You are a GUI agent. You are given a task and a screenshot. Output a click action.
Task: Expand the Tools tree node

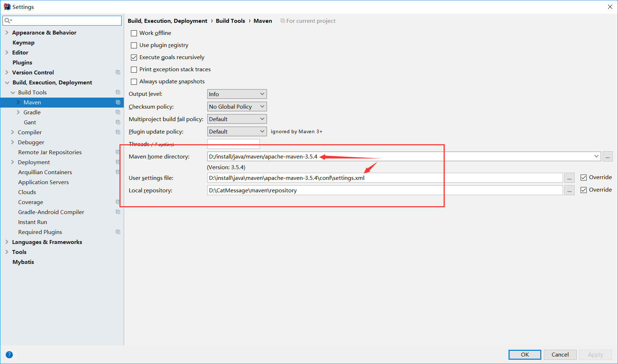click(x=7, y=252)
